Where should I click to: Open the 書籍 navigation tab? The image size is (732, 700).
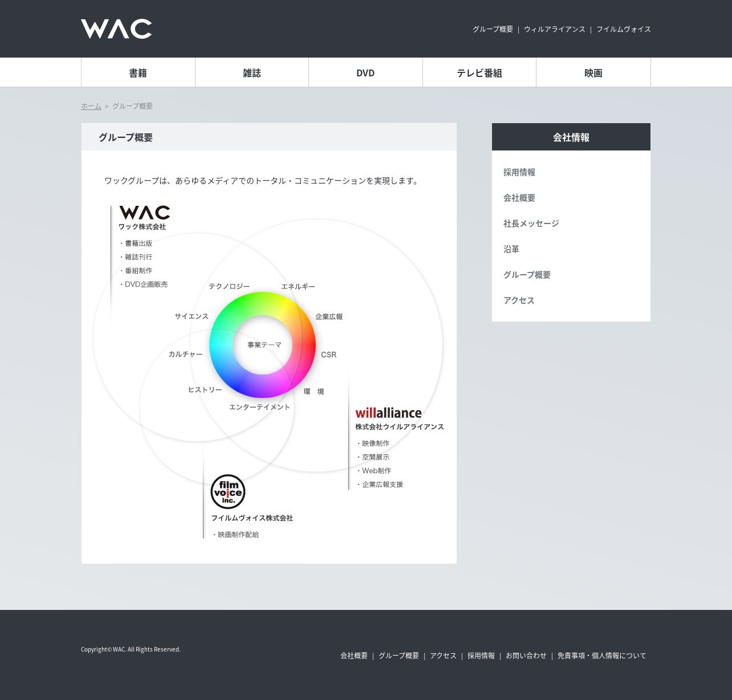(x=138, y=72)
